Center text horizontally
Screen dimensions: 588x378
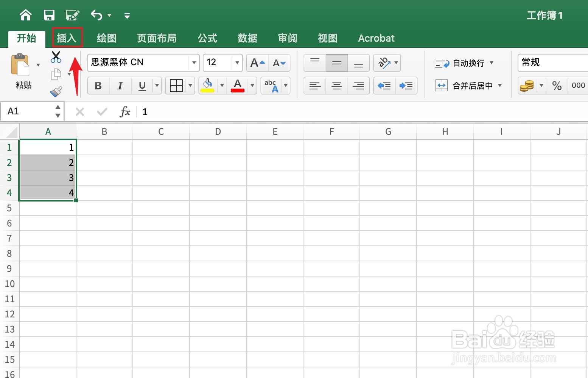(x=337, y=86)
